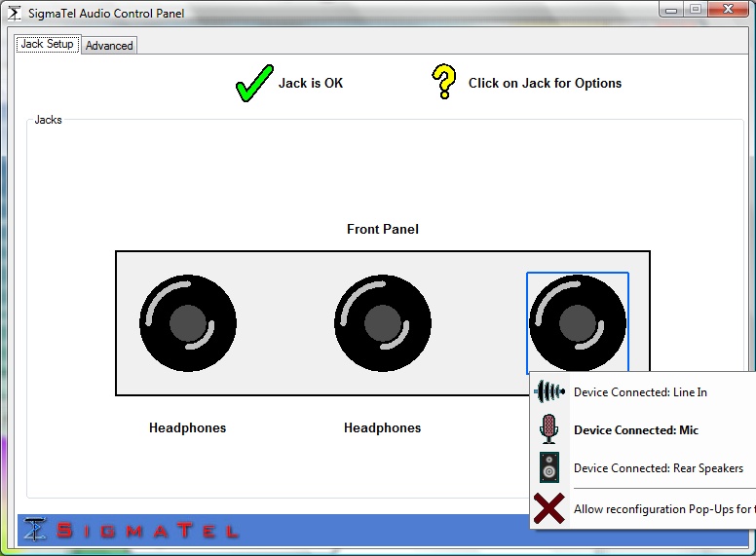
Task: Choose Device Connected: Mic
Action: click(643, 429)
